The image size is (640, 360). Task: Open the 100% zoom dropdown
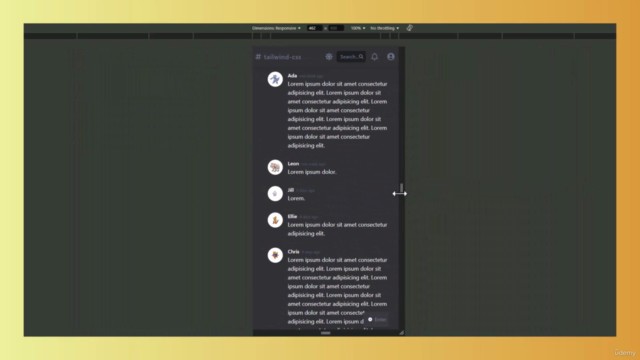pos(358,28)
